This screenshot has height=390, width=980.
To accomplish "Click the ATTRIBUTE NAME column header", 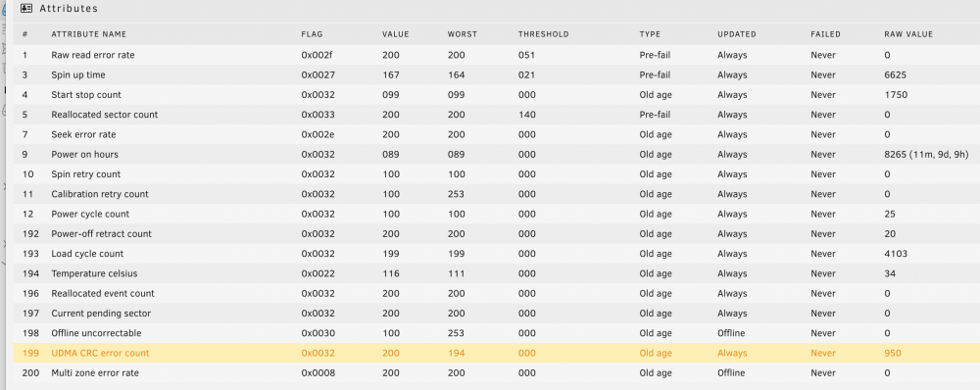I will (x=89, y=34).
